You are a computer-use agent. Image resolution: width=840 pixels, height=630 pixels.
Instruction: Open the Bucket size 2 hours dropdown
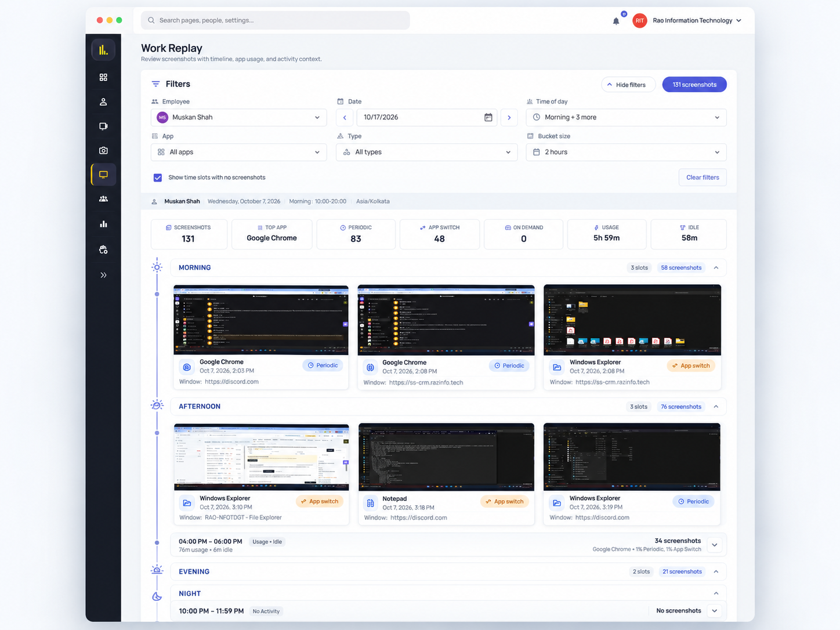coord(626,152)
